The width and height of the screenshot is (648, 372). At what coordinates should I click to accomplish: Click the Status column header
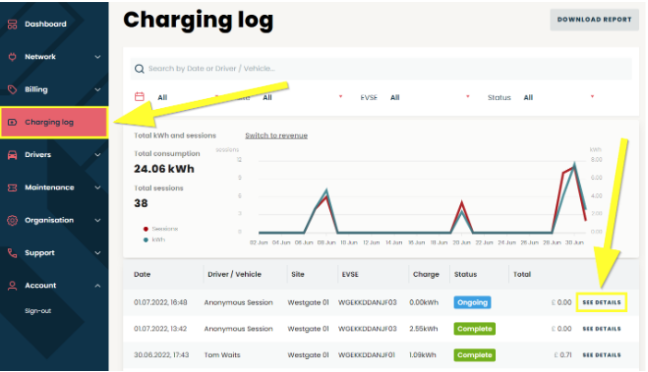(465, 274)
